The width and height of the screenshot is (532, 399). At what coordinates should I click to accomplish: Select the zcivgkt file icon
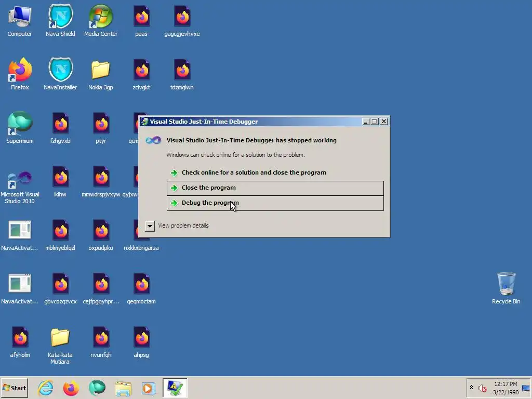(x=141, y=75)
